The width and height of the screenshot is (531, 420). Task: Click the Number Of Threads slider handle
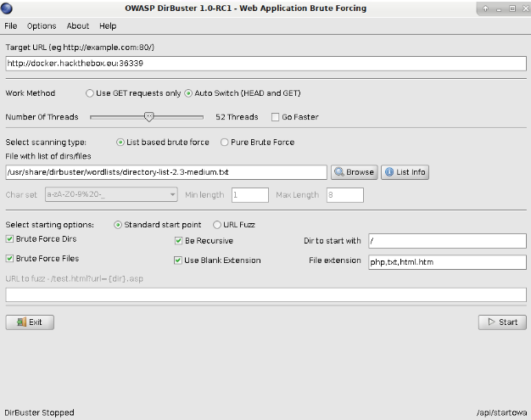(x=149, y=116)
